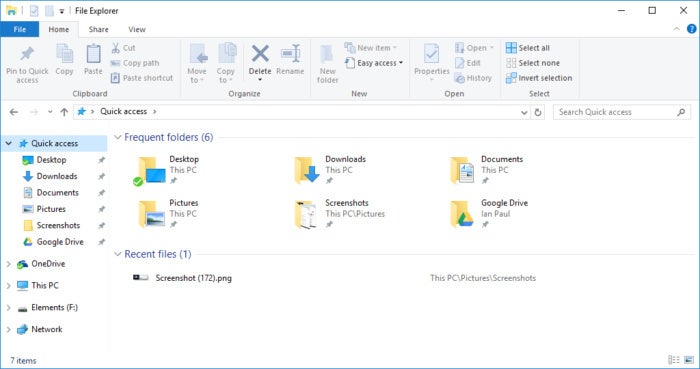Viewport: 700px width, 369px height.
Task: Click the Pin to Quick access icon
Action: click(27, 54)
